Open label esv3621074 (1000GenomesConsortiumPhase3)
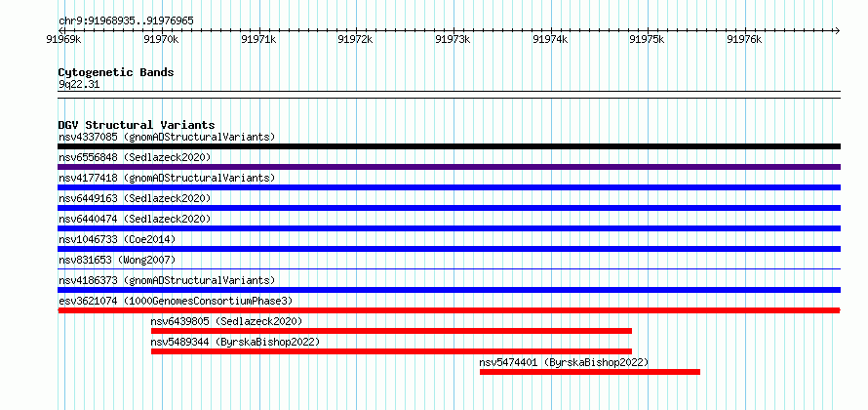The height and width of the screenshot is (410, 868). [x=176, y=301]
